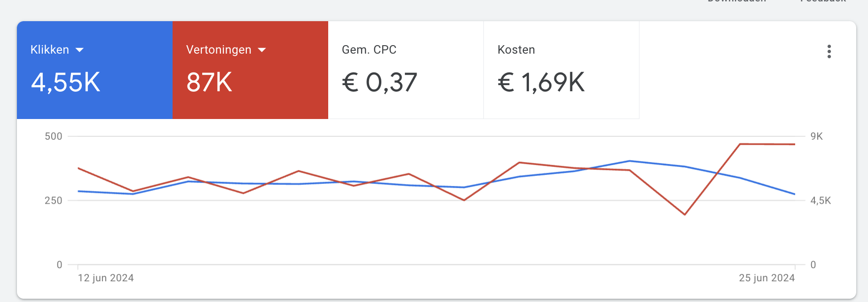Click the 4,55K clicks value
The height and width of the screenshot is (302, 868).
(x=66, y=82)
